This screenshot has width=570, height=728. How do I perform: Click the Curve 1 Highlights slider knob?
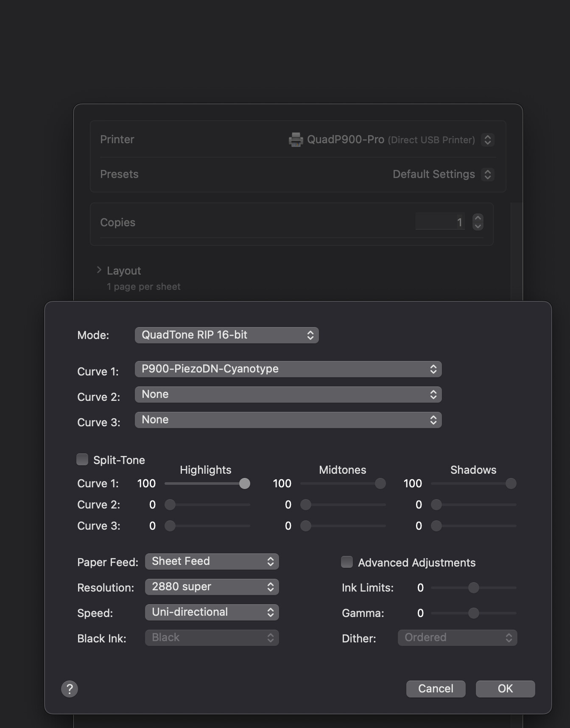(245, 483)
